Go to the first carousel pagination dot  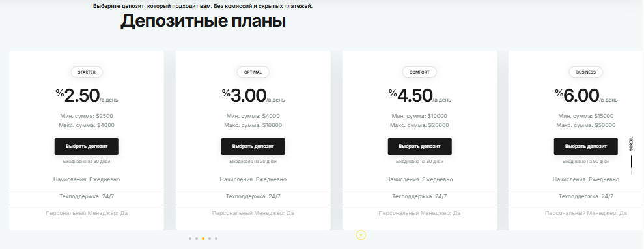pos(189,239)
